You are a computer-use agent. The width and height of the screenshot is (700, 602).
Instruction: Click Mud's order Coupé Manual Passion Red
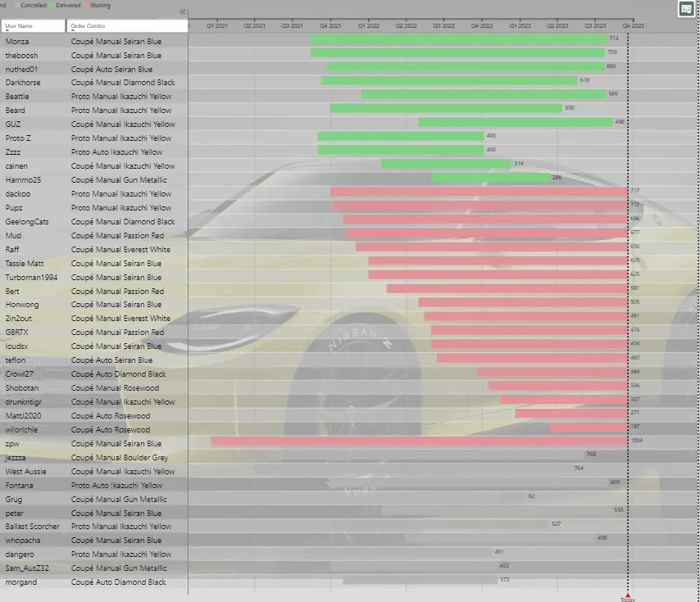point(117,235)
